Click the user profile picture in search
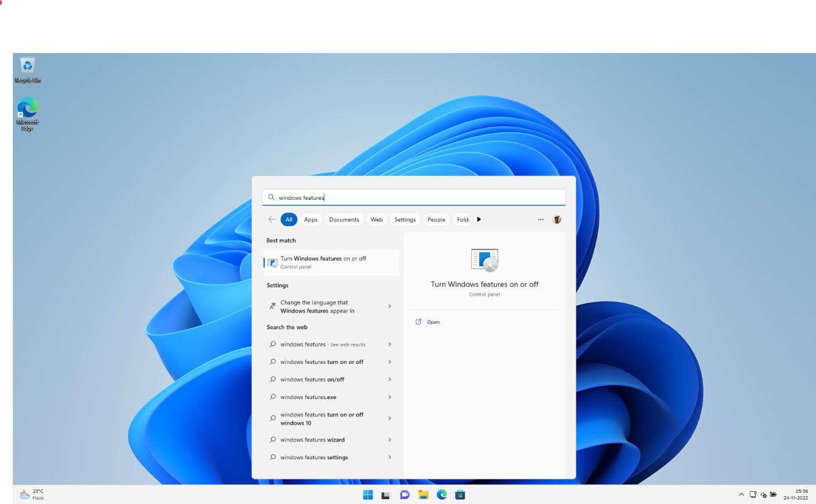Screen dimensions: 816x504 click(557, 219)
